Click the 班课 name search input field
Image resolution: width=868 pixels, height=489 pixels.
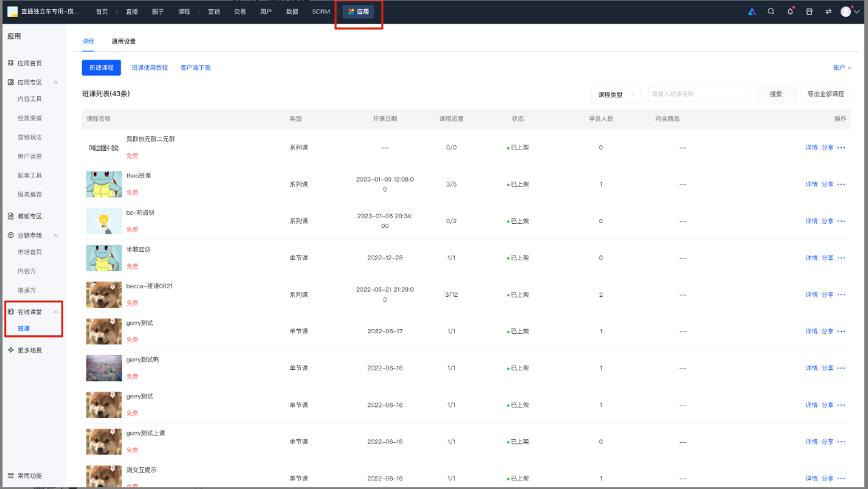tap(699, 94)
